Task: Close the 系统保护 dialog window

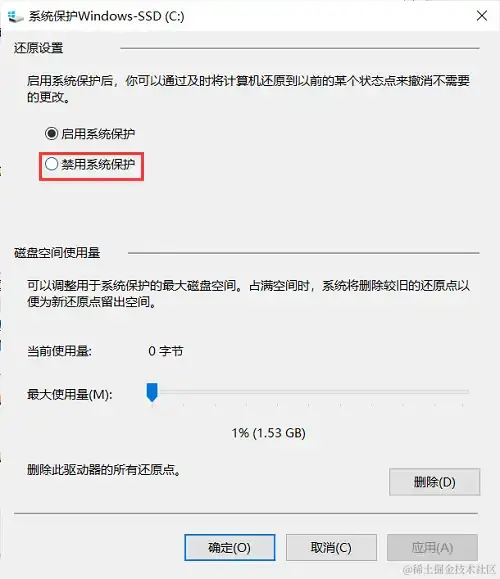Action: [482, 16]
